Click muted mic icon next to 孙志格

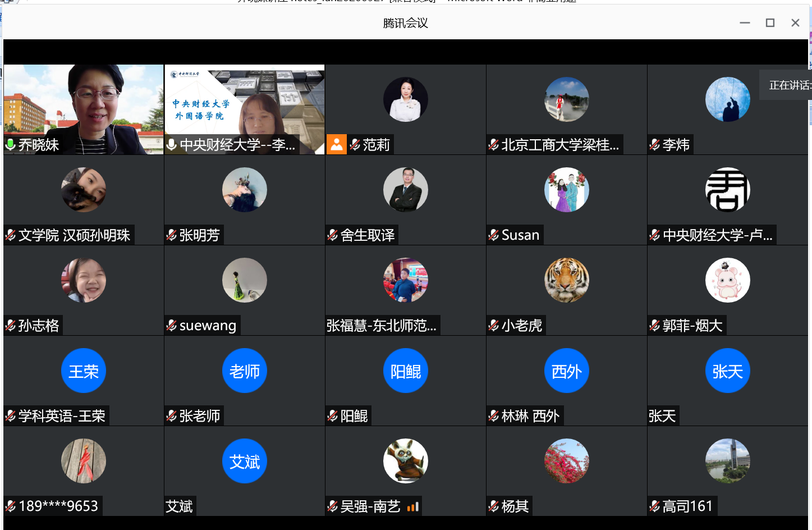point(10,326)
